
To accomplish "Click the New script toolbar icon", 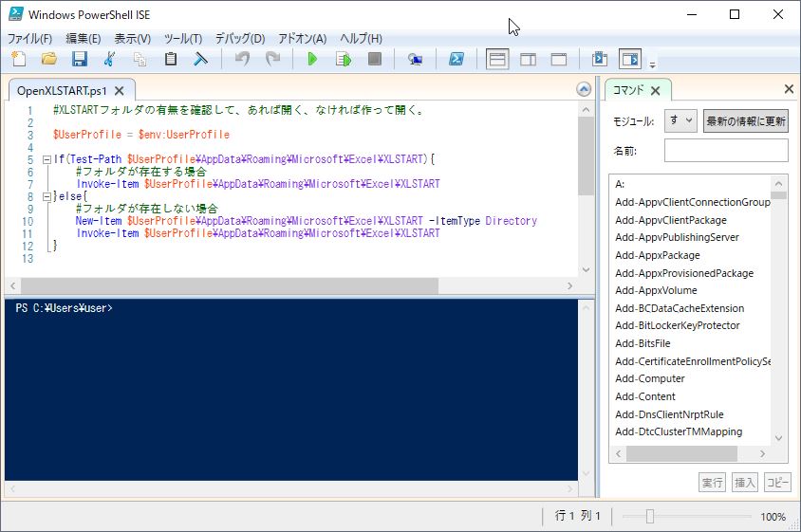I will pyautogui.click(x=19, y=59).
